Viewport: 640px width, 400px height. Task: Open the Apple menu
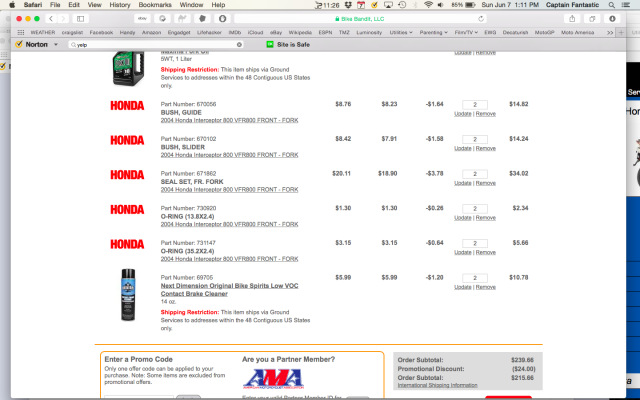[12, 5]
